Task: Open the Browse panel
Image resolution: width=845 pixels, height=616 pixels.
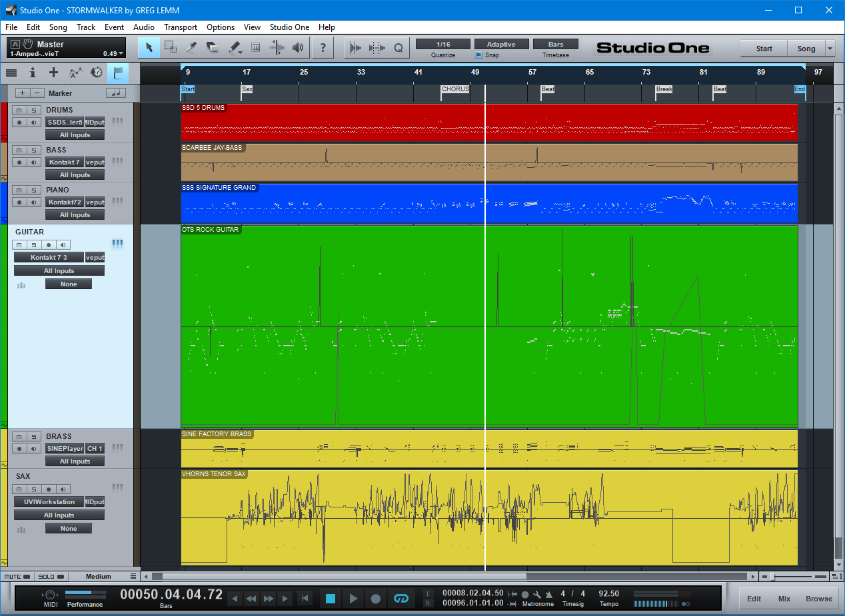Action: coord(819,599)
